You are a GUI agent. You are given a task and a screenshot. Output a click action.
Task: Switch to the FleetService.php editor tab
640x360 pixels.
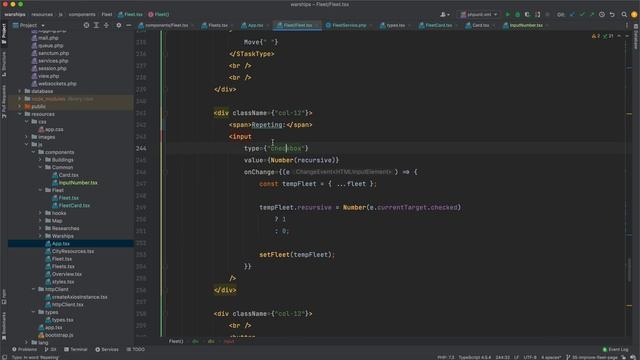(x=348, y=25)
